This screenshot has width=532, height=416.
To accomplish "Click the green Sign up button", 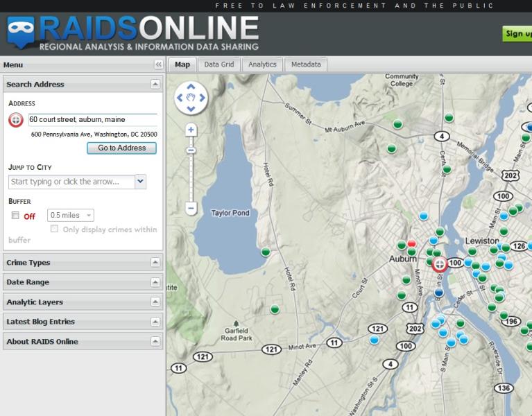I will 517,33.
